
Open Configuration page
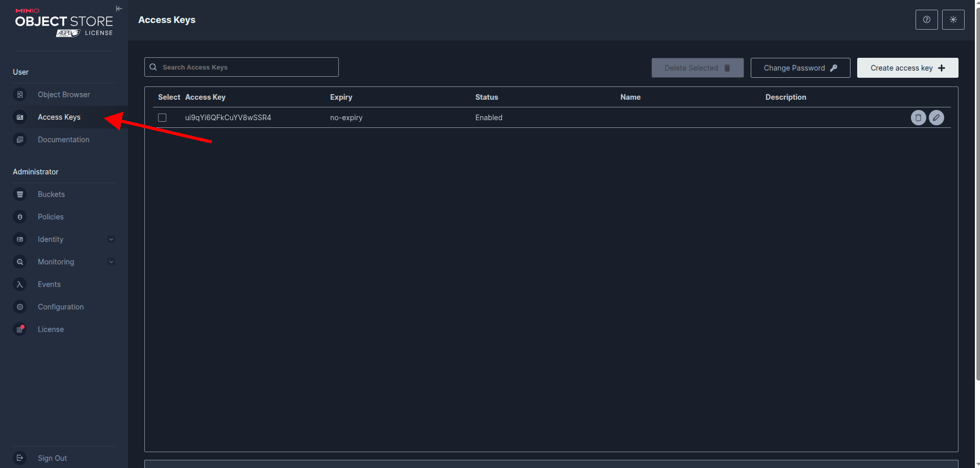64,307
